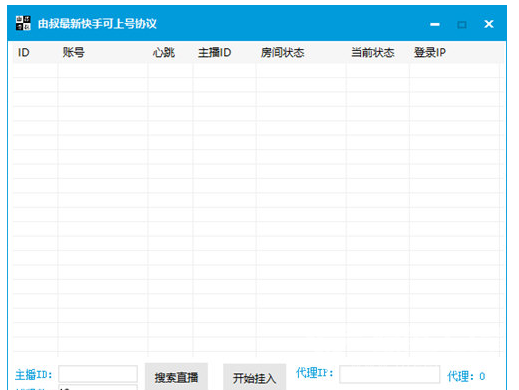Click the 开始挂入 button

tap(254, 378)
